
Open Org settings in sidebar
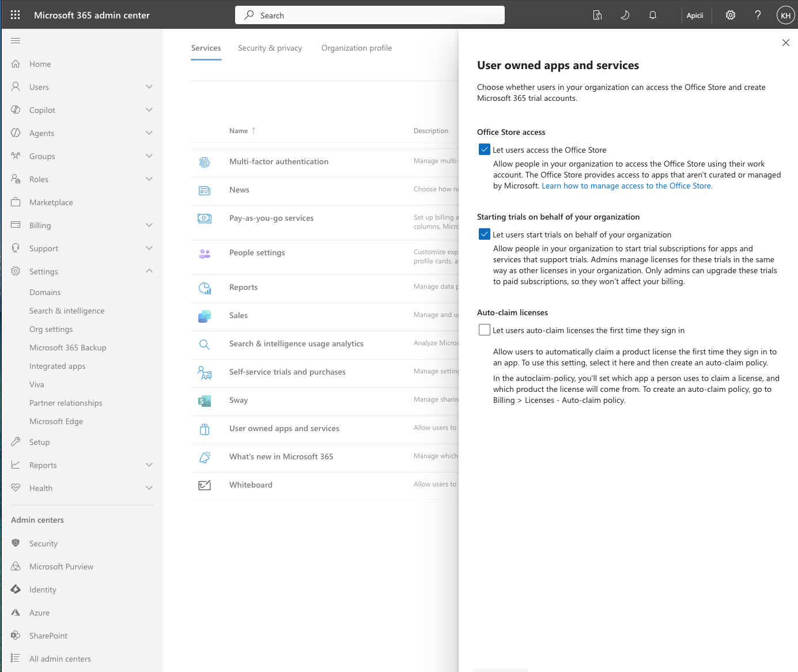51,329
